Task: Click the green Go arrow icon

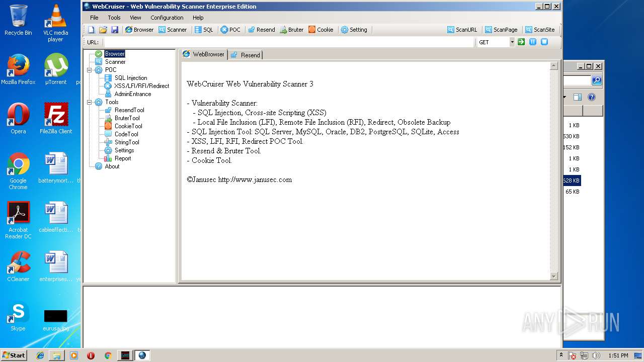Action: (x=521, y=42)
